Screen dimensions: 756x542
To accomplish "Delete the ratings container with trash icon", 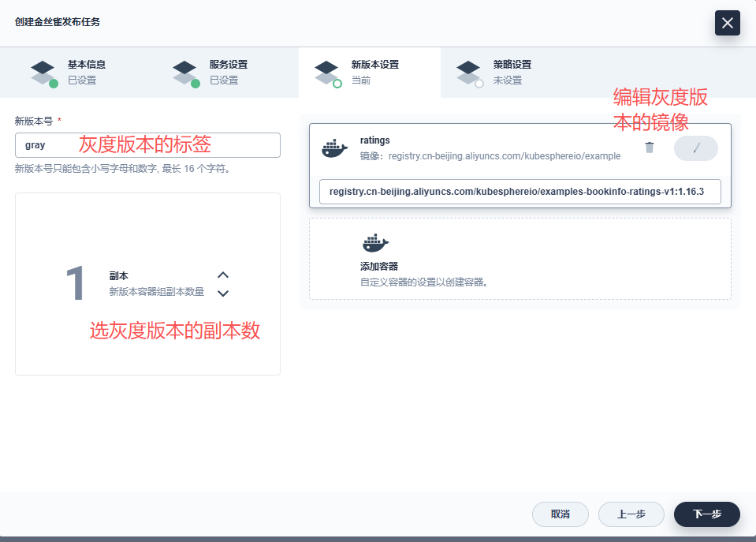I will pos(649,148).
